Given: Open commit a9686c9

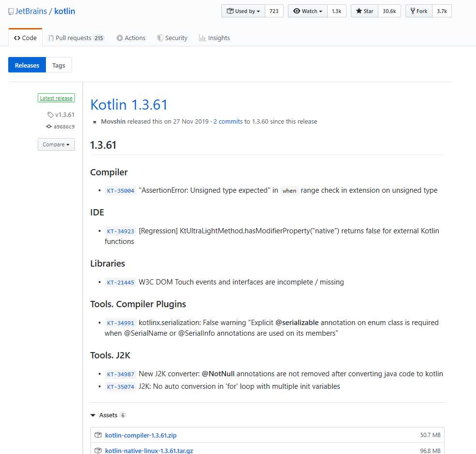Looking at the screenshot, I should tap(64, 127).
